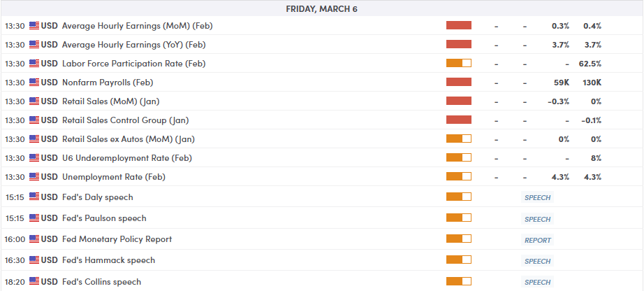
Task: Click red impact bar for Retail Sales (MoM)
Action: pyautogui.click(x=459, y=101)
